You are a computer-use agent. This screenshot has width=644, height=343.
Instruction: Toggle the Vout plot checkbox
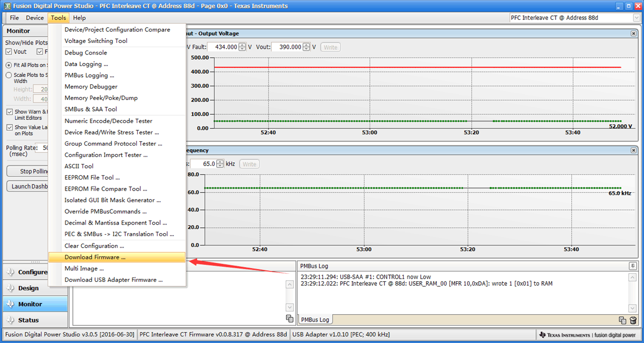9,52
